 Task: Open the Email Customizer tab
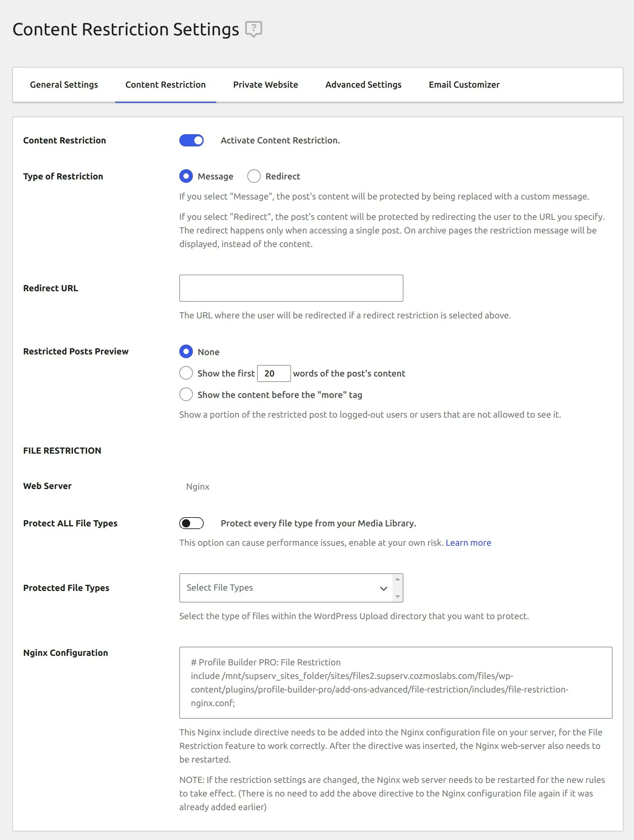(464, 85)
